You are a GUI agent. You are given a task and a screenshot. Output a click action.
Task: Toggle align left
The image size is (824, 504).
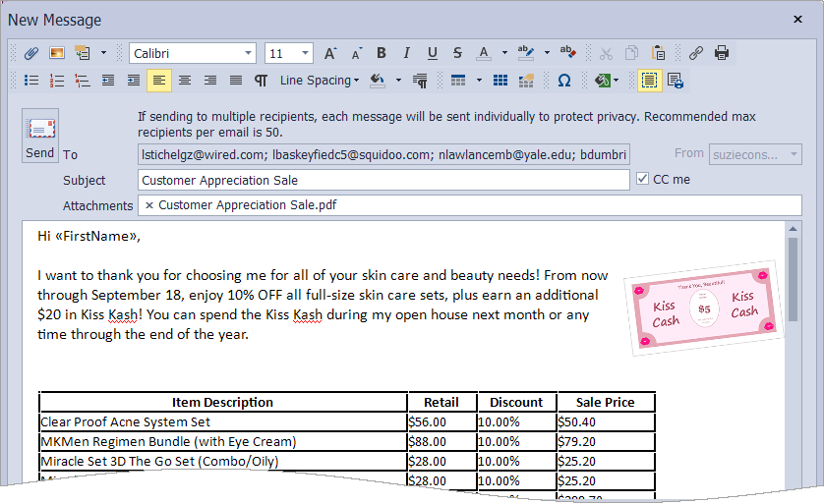pos(159,81)
